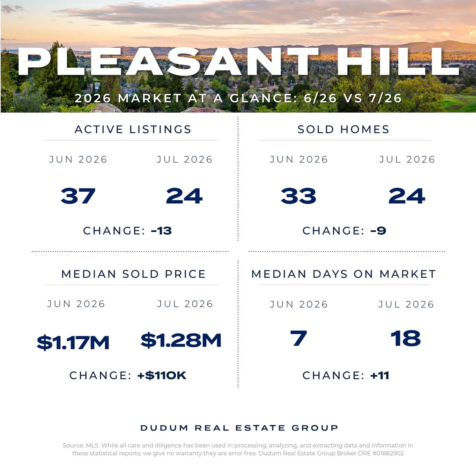Image resolution: width=476 pixels, height=476 pixels.
Task: Click the days on market value 18
Action: 406,338
